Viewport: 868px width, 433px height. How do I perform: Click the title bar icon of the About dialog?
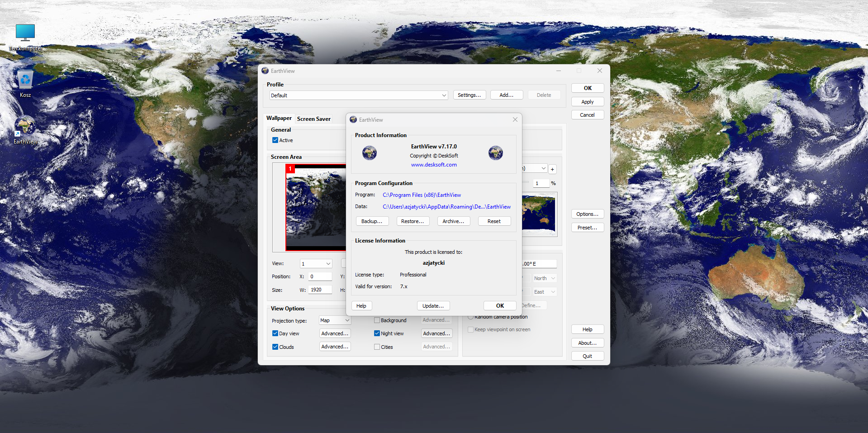tap(353, 119)
